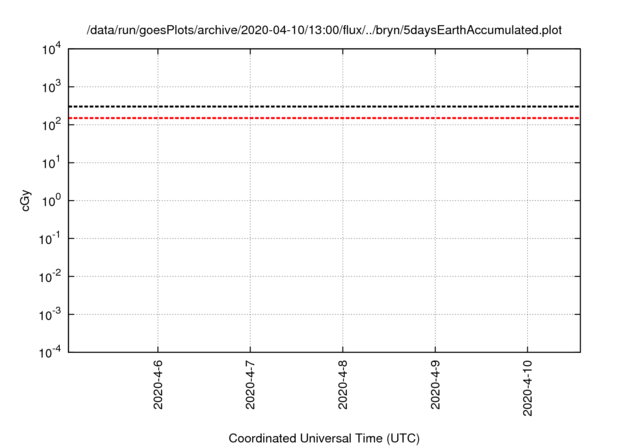Click the 10^1 y-axis tick label
This screenshot has width=640, height=448.
(x=51, y=163)
